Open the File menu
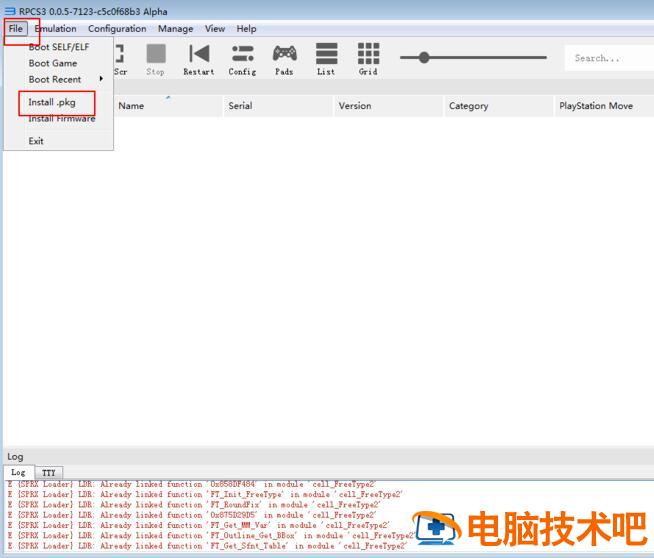Viewport: 654px width, 558px height. 16,29
